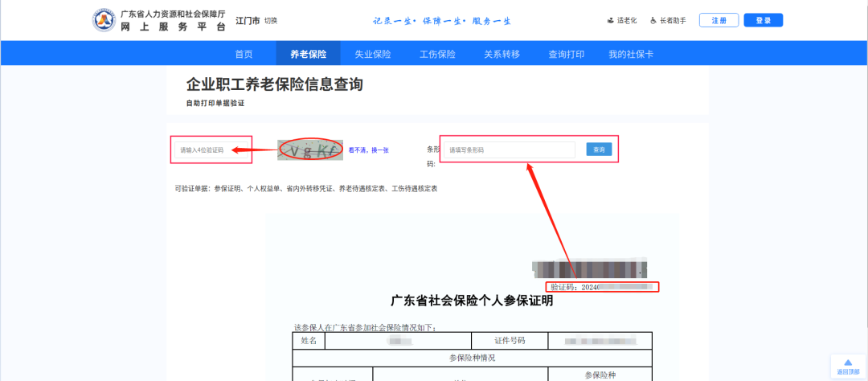Click 看不清，换一张 refresh captcha link
The width and height of the screenshot is (868, 381).
tap(368, 150)
